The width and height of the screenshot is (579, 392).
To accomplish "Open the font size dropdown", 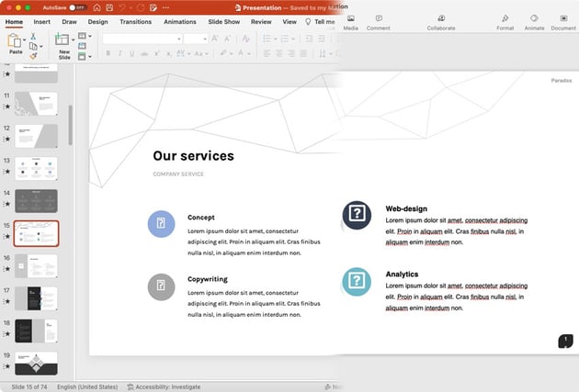I will coord(204,39).
